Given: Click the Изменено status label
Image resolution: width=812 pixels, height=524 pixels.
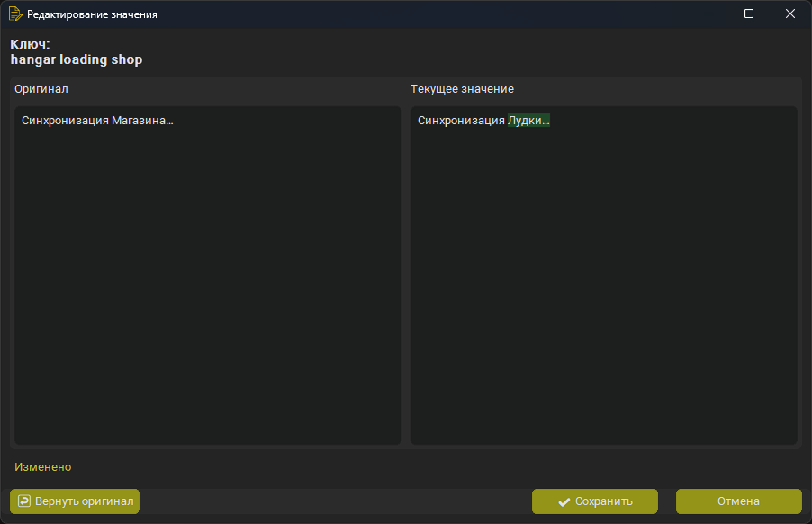Looking at the screenshot, I should [x=41, y=467].
